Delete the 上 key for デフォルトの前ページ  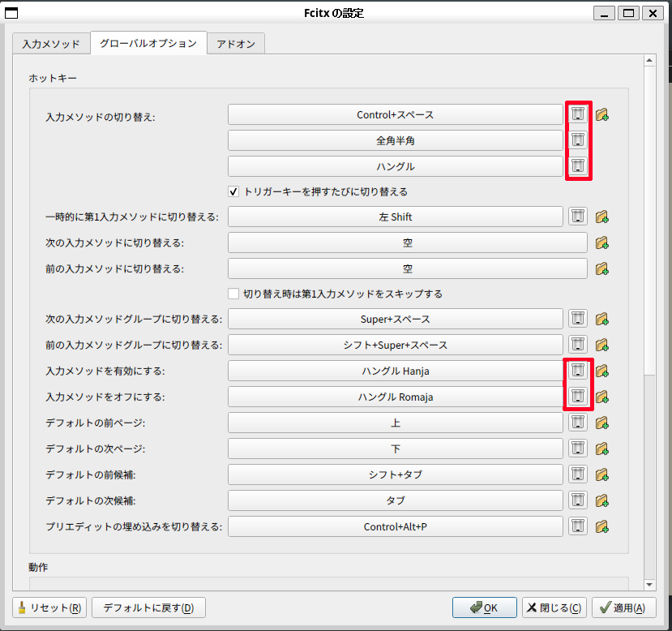coord(578,423)
